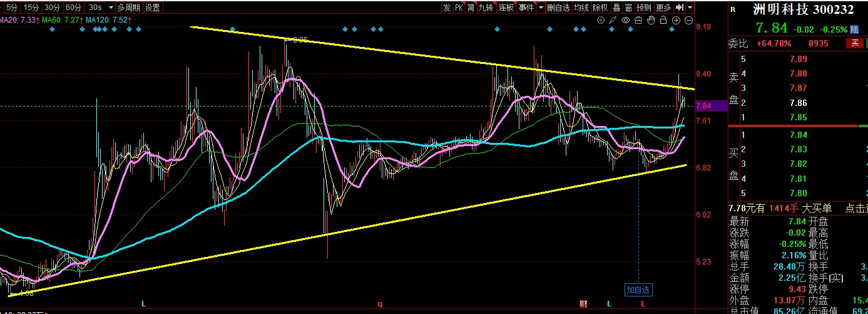Switch to 30分 period
The width and height of the screenshot is (868, 314).
pyautogui.click(x=53, y=8)
